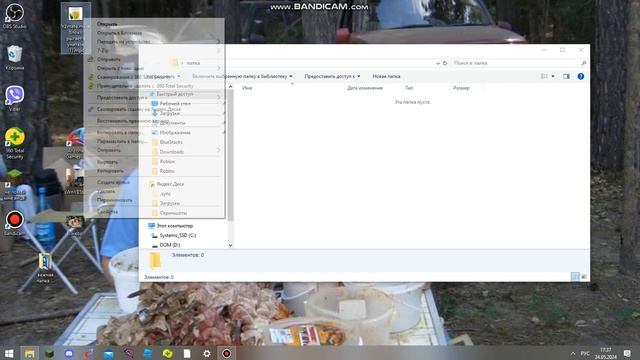
Task: Open the Minecraft block taskbar icon
Action: click(x=49, y=353)
